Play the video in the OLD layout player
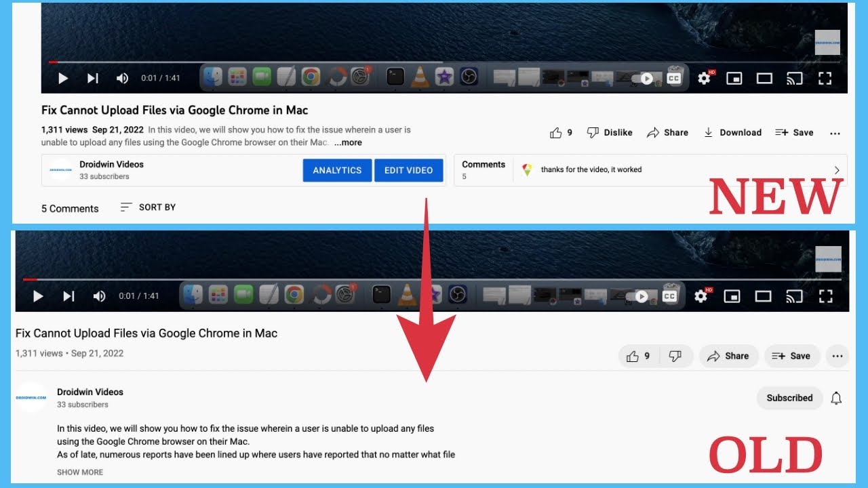The image size is (868, 488). 38,296
